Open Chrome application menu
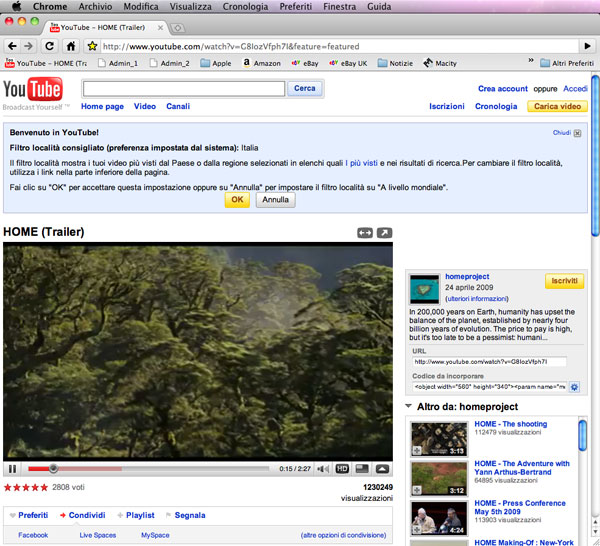600x546 pixels. [50, 7]
